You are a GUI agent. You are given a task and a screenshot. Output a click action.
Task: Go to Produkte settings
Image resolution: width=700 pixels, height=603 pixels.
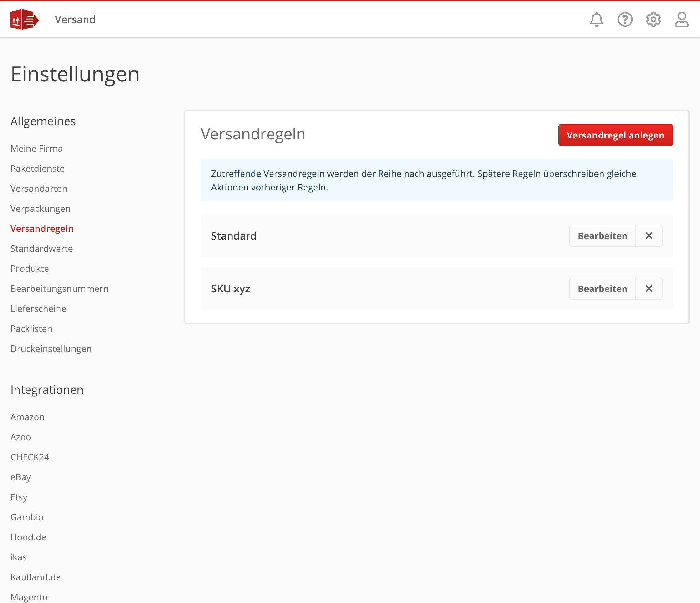pos(30,269)
